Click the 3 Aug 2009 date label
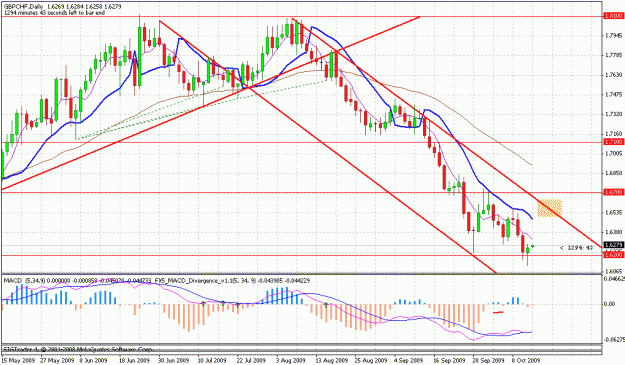 click(292, 361)
